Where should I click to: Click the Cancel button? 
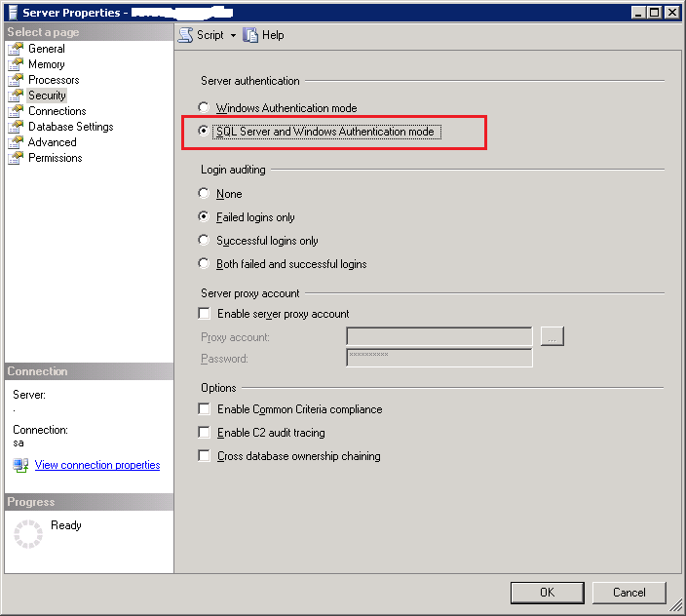[629, 593]
